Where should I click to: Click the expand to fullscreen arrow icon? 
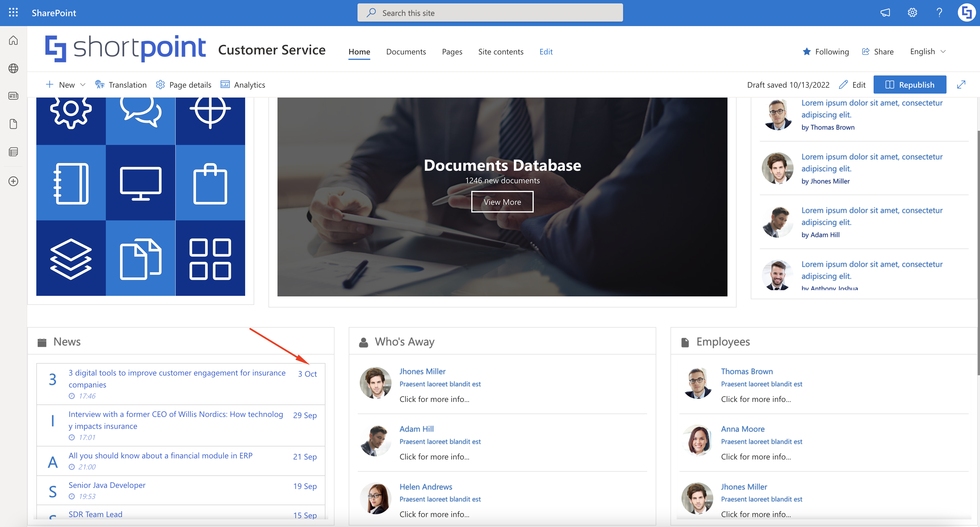[961, 85]
